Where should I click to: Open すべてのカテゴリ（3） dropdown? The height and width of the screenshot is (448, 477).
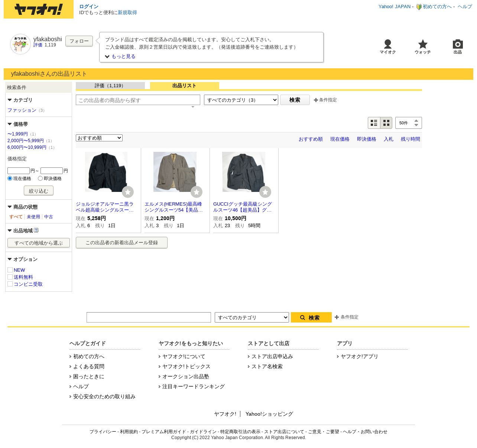coord(241,100)
